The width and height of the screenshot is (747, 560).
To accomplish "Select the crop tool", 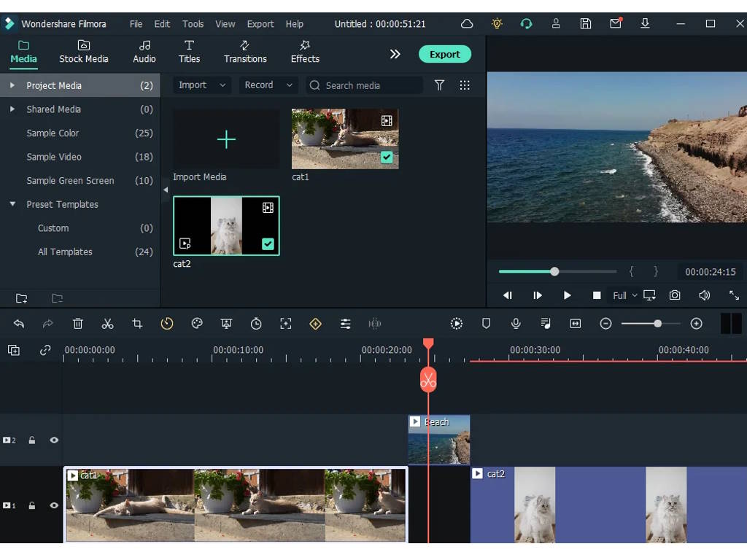I will 137,324.
